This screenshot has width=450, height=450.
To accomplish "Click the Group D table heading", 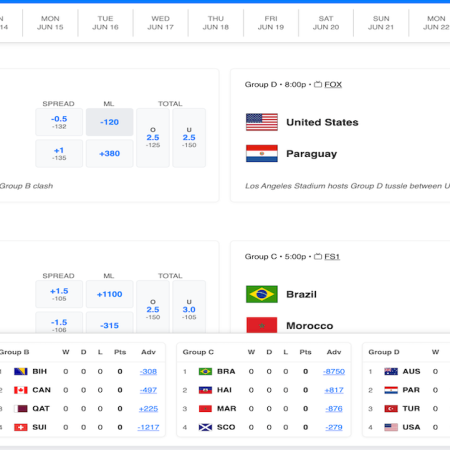I will pos(384,352).
